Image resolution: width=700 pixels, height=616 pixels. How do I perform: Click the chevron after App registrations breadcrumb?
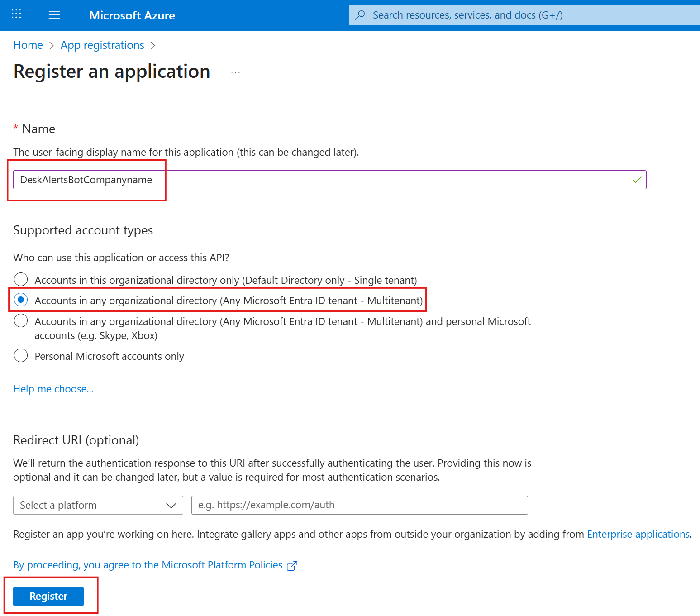[x=153, y=45]
